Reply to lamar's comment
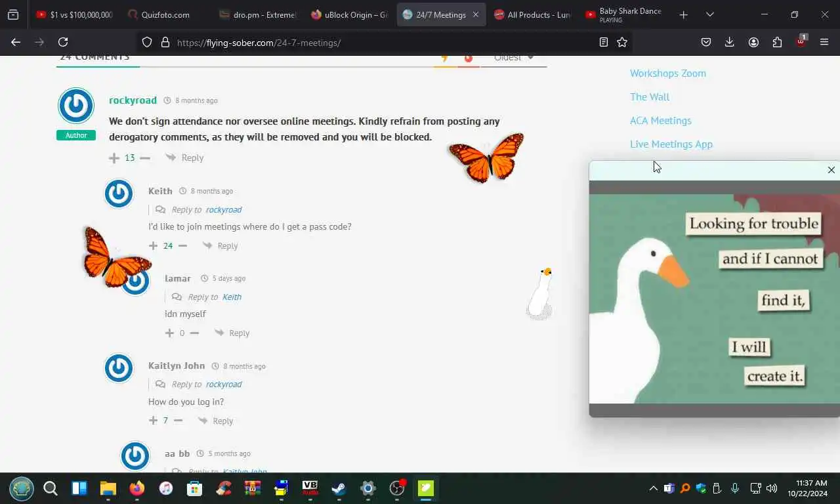The width and height of the screenshot is (840, 504). [x=232, y=333]
